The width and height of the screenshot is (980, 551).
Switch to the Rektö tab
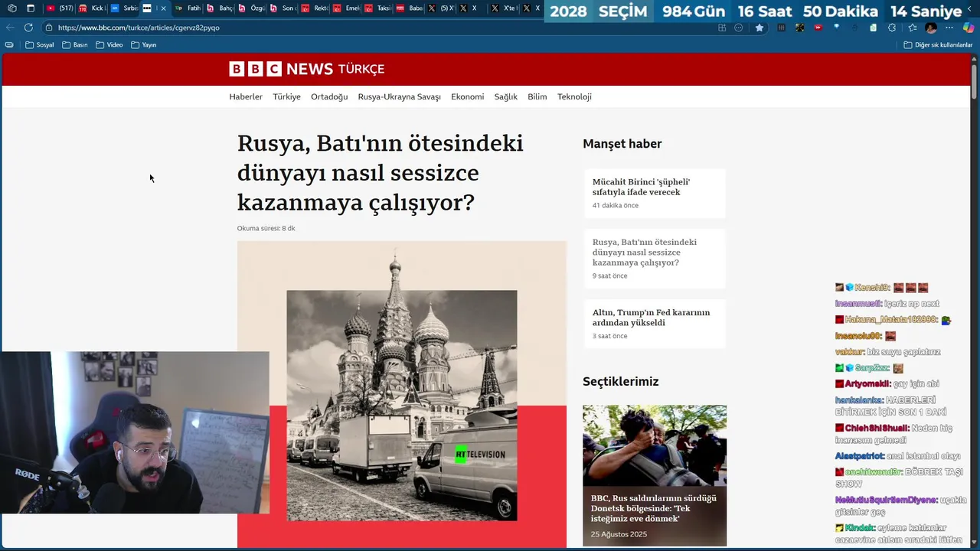pyautogui.click(x=315, y=8)
